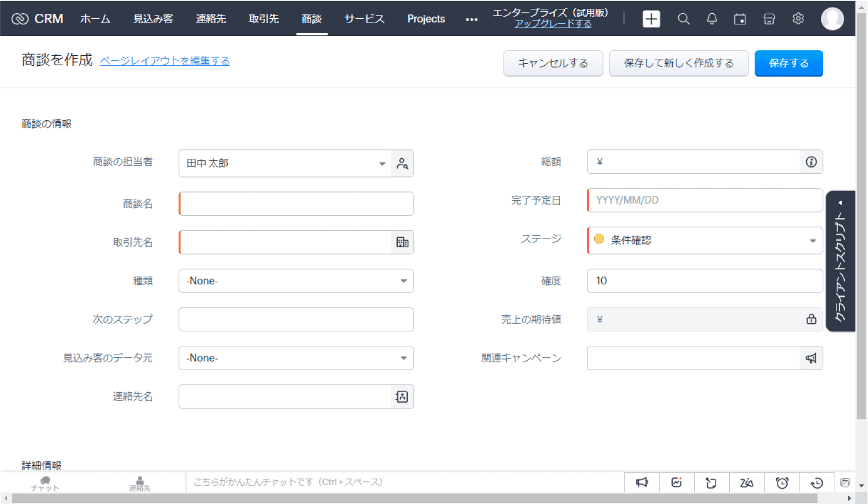Open the 商談の担当者 dropdown
Screen dimensions: 868x504
coord(285,164)
